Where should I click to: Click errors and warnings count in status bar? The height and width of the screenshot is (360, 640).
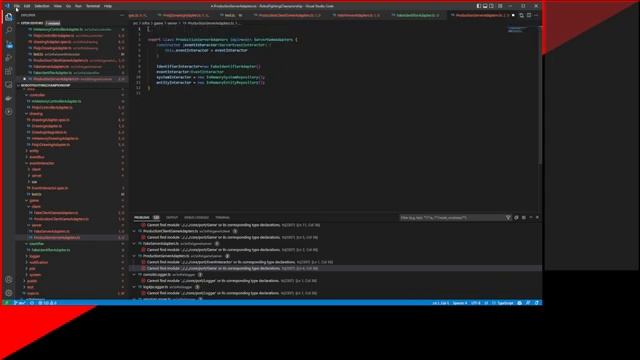[48, 303]
